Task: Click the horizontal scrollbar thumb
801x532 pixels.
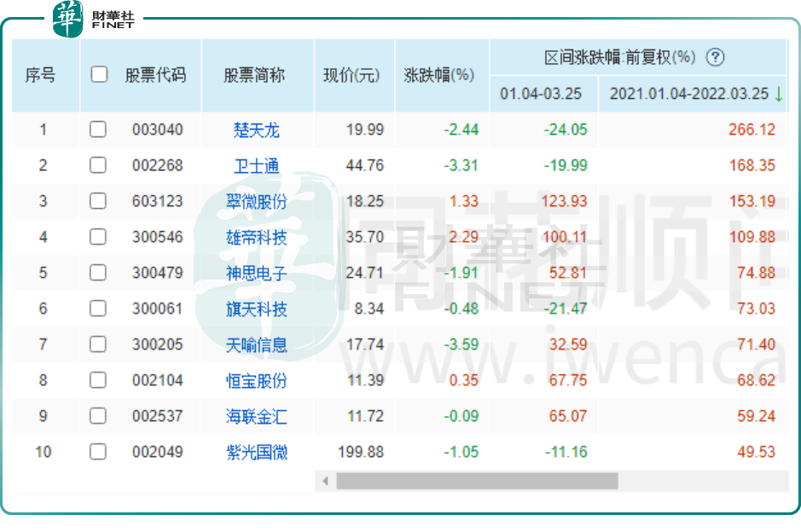Action: 477,481
